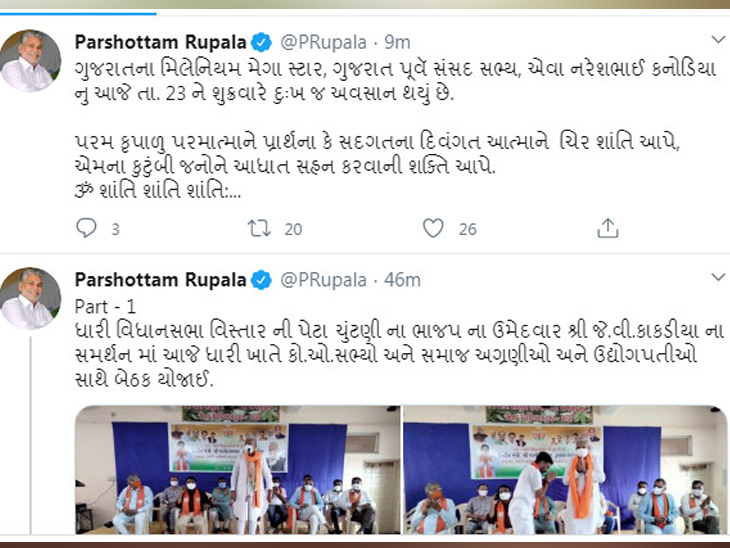Visit @PRupala handle in the 46m tweet
This screenshot has width=730, height=548.
(x=324, y=281)
